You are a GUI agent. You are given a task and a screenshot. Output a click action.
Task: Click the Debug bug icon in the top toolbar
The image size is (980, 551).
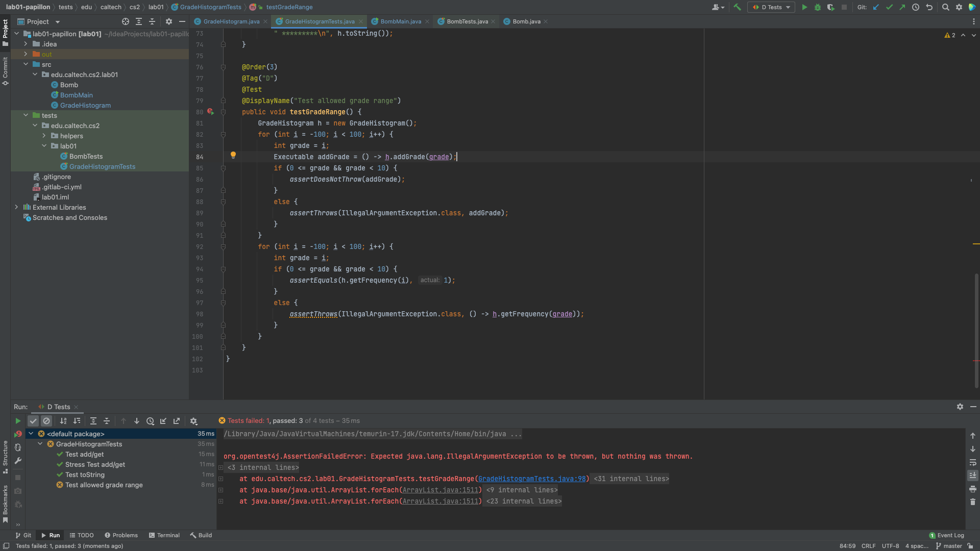[818, 7]
